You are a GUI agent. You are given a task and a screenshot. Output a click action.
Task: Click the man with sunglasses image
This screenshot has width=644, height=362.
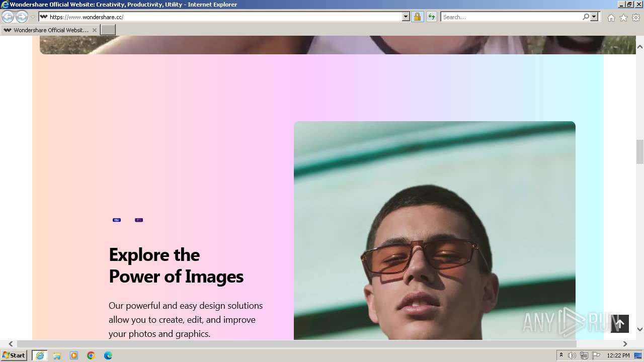[x=434, y=230]
